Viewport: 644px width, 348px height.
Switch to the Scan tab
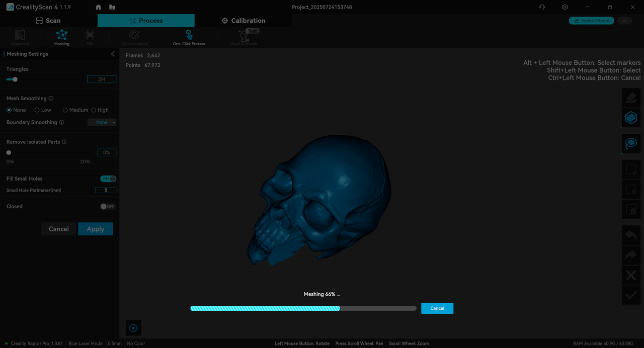[x=48, y=21]
